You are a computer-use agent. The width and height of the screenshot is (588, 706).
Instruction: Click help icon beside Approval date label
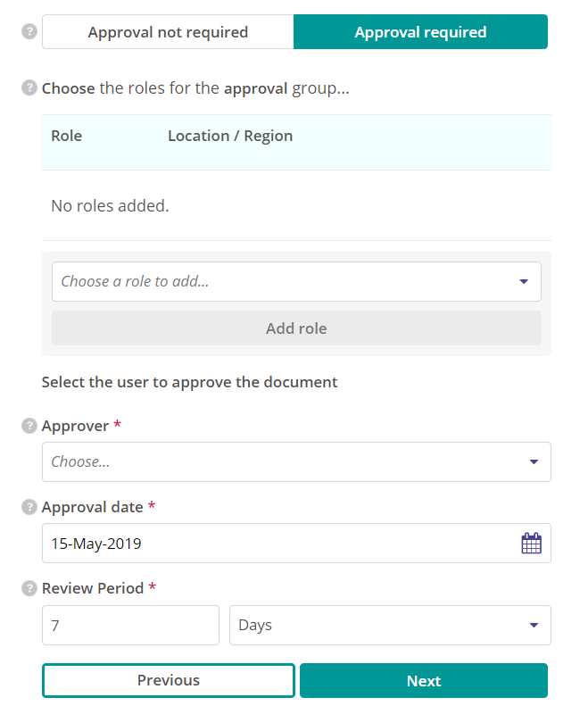point(29,507)
